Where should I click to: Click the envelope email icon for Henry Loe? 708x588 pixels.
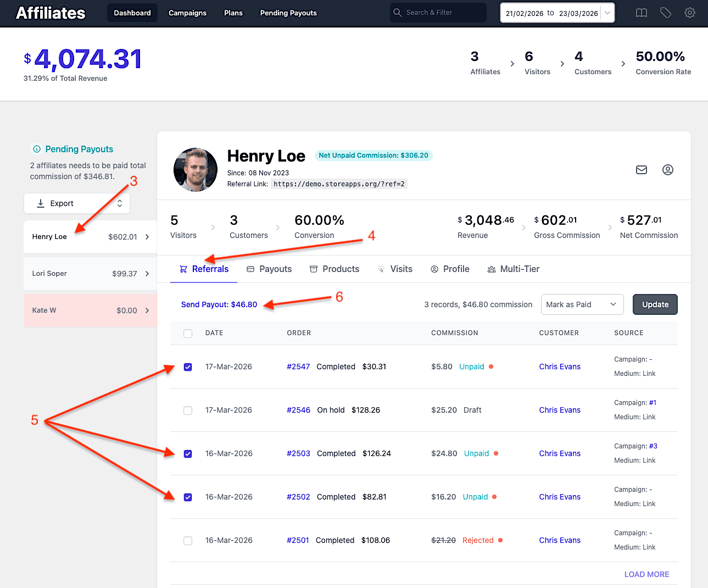pos(642,170)
